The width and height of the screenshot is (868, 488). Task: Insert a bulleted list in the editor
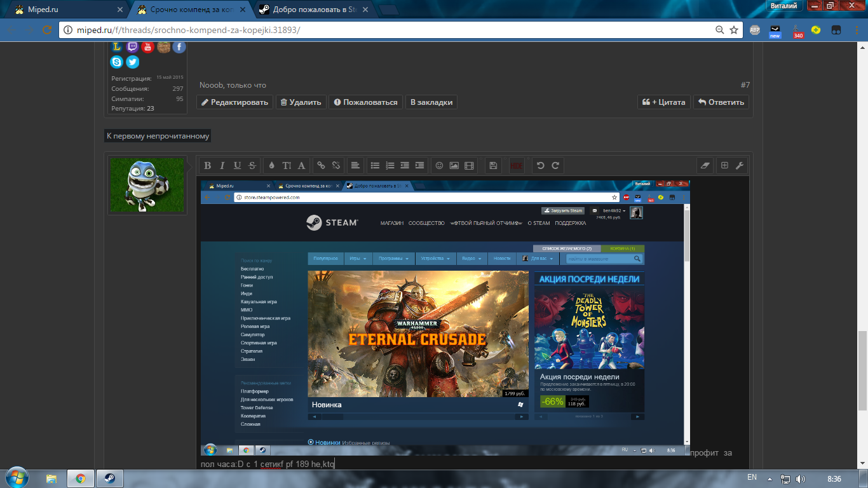[375, 165]
